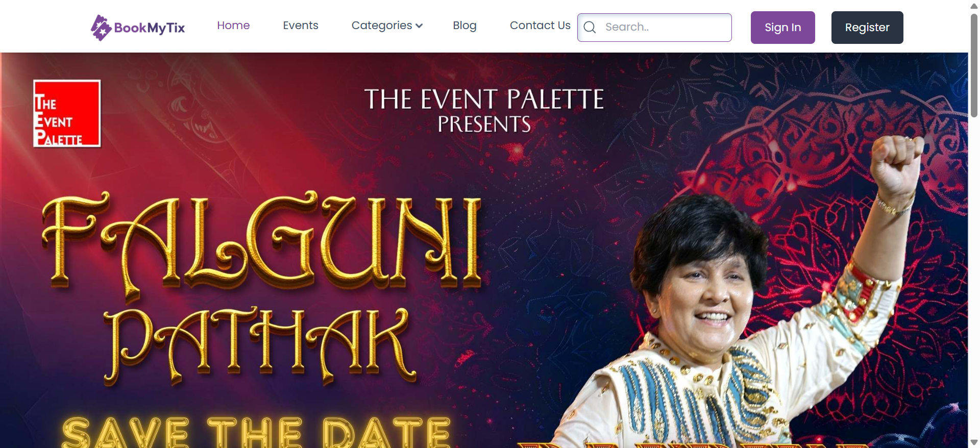This screenshot has height=448, width=980.
Task: Click the dark Register button
Action: (x=867, y=28)
